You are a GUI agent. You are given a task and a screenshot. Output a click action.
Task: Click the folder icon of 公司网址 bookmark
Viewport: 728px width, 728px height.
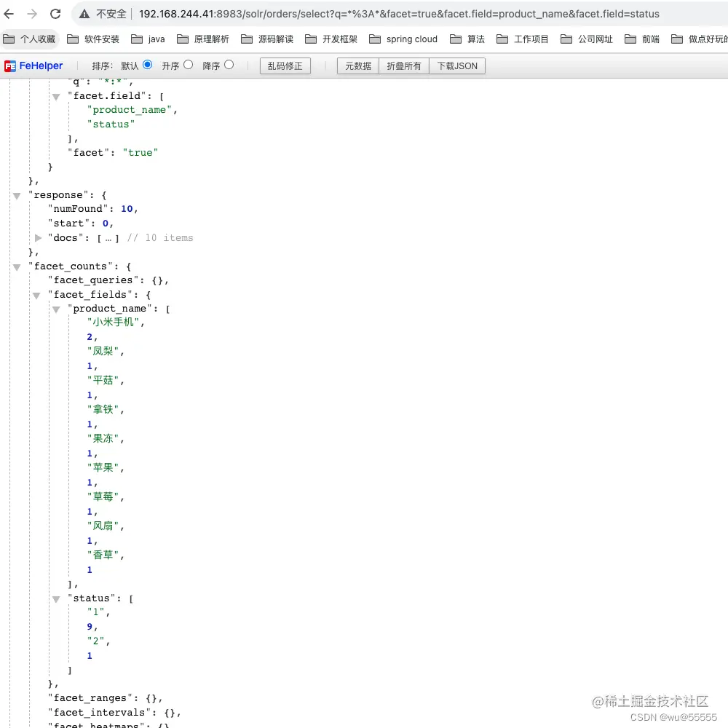tap(566, 39)
